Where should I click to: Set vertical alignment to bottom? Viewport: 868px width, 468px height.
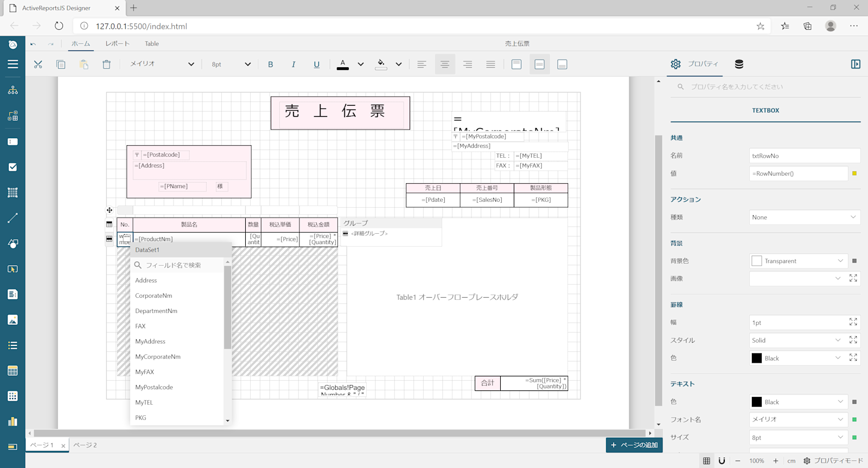point(562,65)
